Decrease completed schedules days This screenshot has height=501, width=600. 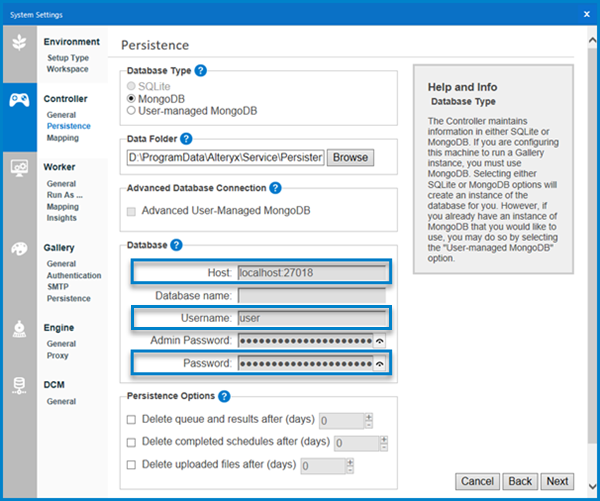[x=384, y=447]
